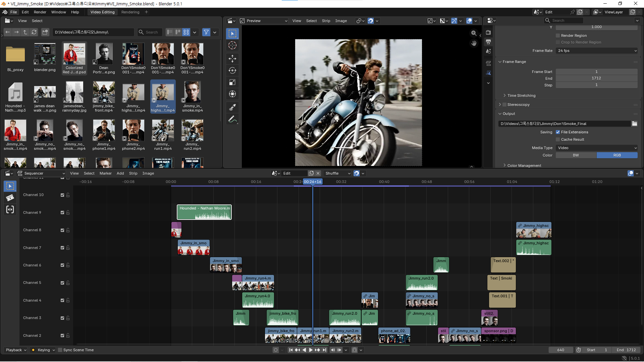Viewport: 644px width, 362px height.
Task: Open the Render menu
Action: (40, 12)
